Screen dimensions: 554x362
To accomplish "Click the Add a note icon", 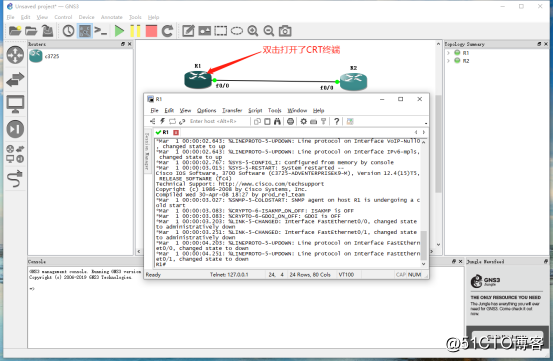I will point(188,31).
